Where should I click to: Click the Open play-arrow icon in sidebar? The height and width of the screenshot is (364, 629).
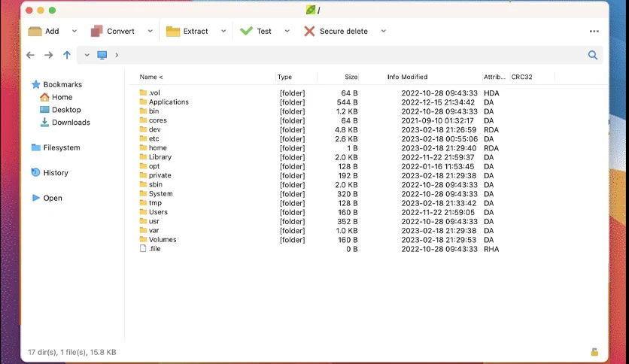(35, 198)
